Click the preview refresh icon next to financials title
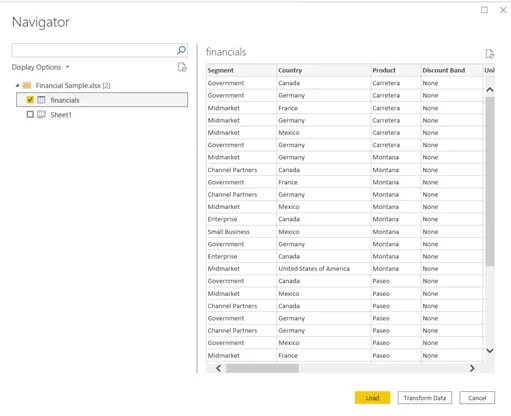511x416 pixels. (489, 54)
